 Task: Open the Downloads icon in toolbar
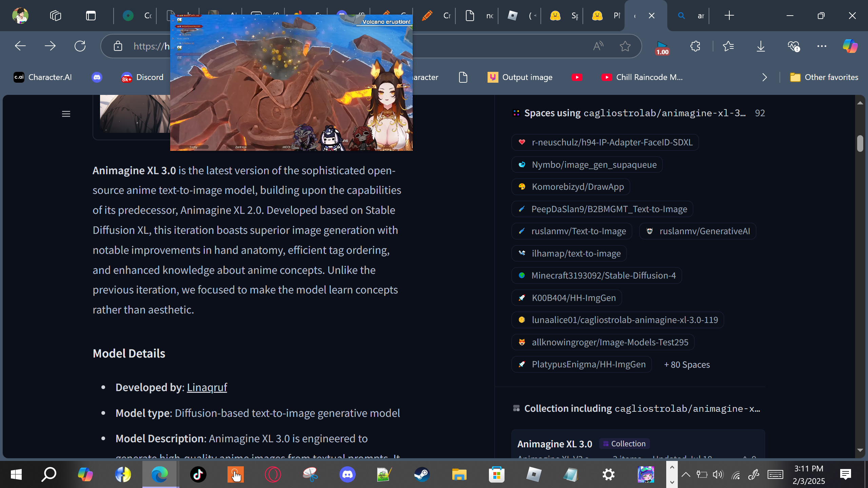pyautogui.click(x=761, y=46)
